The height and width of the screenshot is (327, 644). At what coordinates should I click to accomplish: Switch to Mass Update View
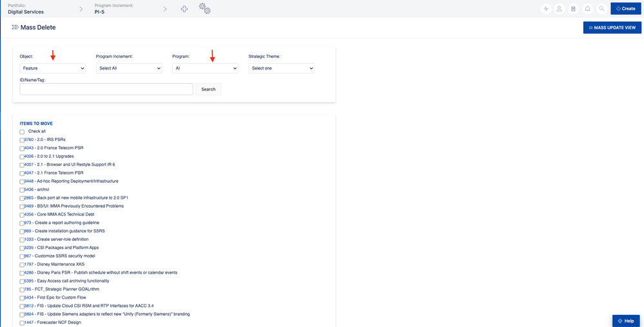pos(612,28)
